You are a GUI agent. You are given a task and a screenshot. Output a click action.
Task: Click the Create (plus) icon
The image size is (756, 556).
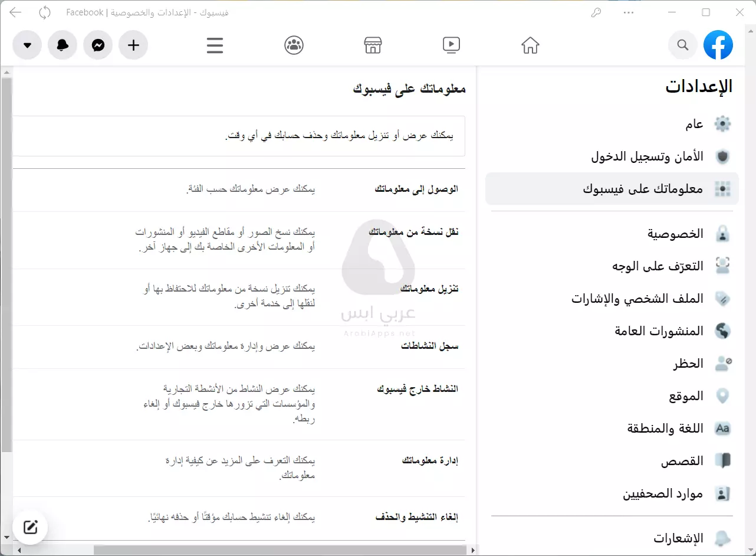[x=133, y=45]
